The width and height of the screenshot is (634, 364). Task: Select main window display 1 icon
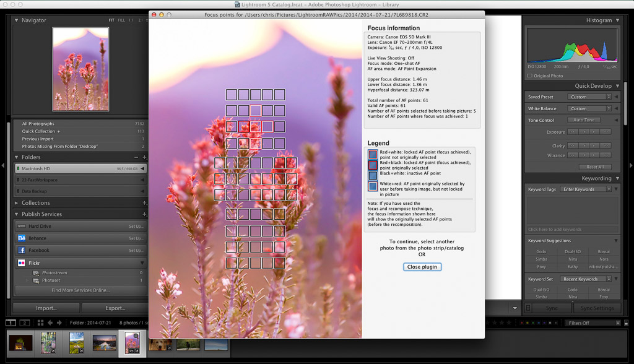11,323
